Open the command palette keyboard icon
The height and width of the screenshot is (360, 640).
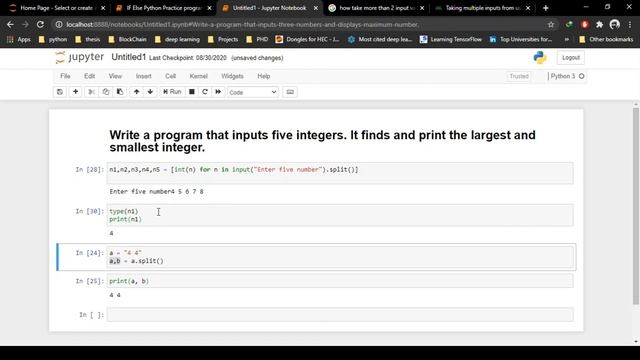(290, 92)
